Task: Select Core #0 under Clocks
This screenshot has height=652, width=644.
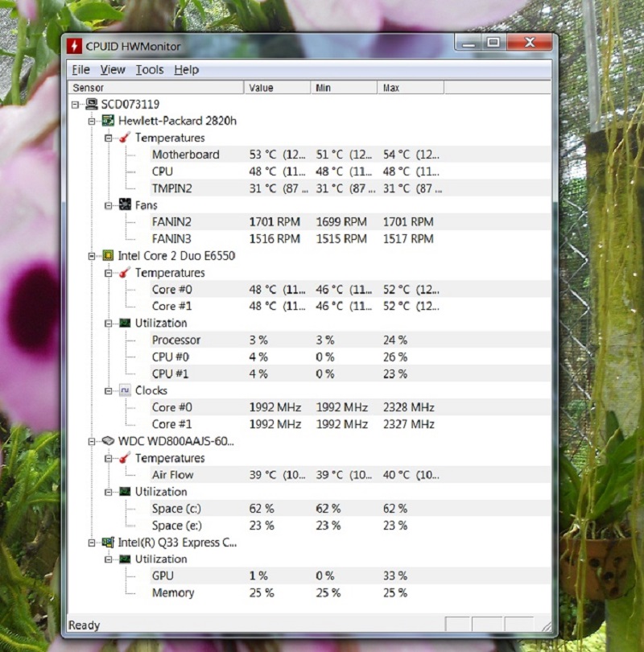Action: coord(350,407)
